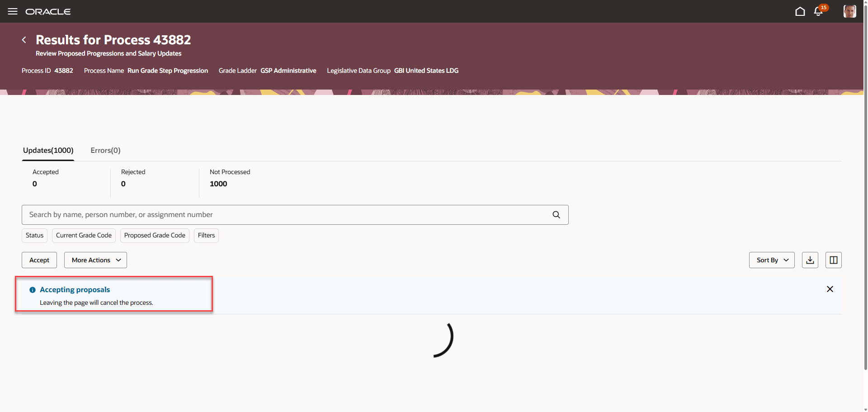Select the GBI United States LDG value
The width and height of the screenshot is (868, 412).
426,71
